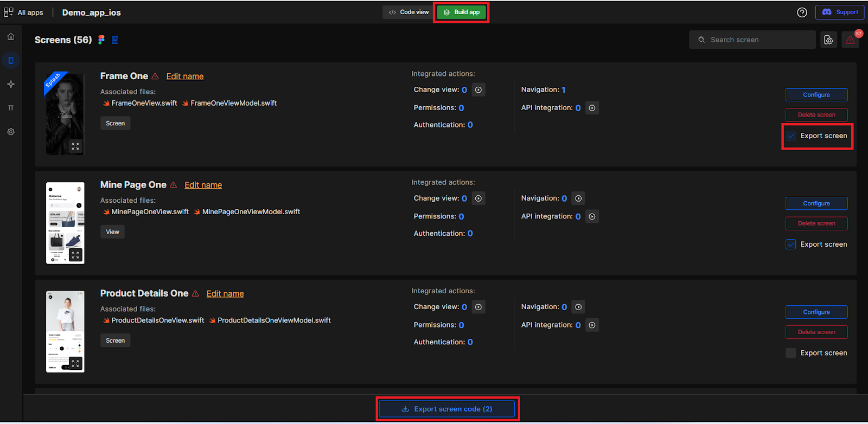Click Edit name link for Mine Page One
The image size is (868, 424).
click(203, 185)
